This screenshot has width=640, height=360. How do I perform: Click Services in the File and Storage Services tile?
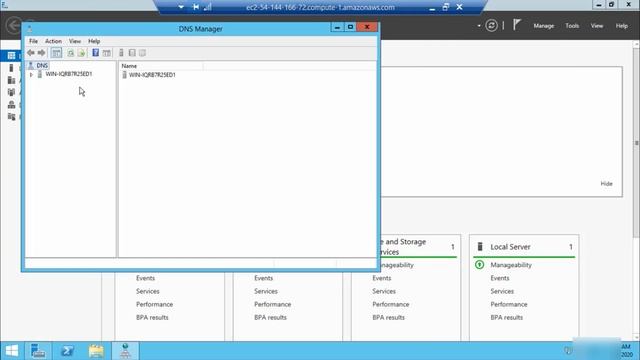pos(384,291)
